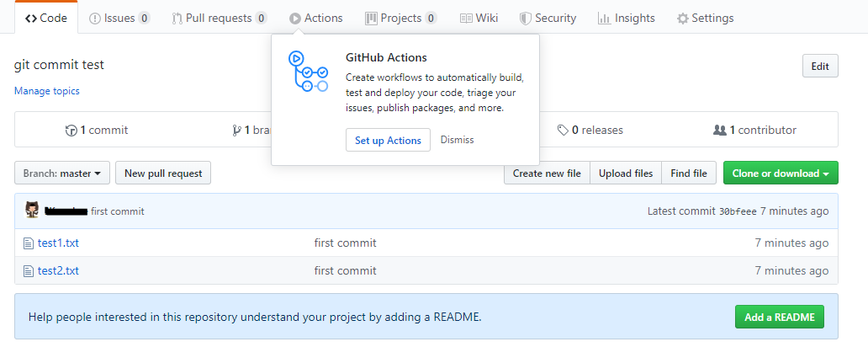
Task: Click the committer avatar image
Action: pyautogui.click(x=32, y=211)
